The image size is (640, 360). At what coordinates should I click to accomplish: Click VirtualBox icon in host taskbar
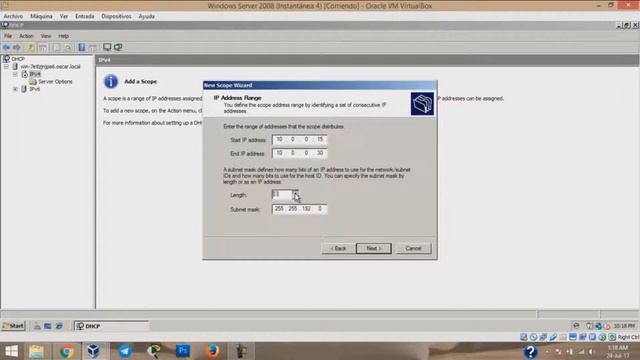tap(93, 351)
